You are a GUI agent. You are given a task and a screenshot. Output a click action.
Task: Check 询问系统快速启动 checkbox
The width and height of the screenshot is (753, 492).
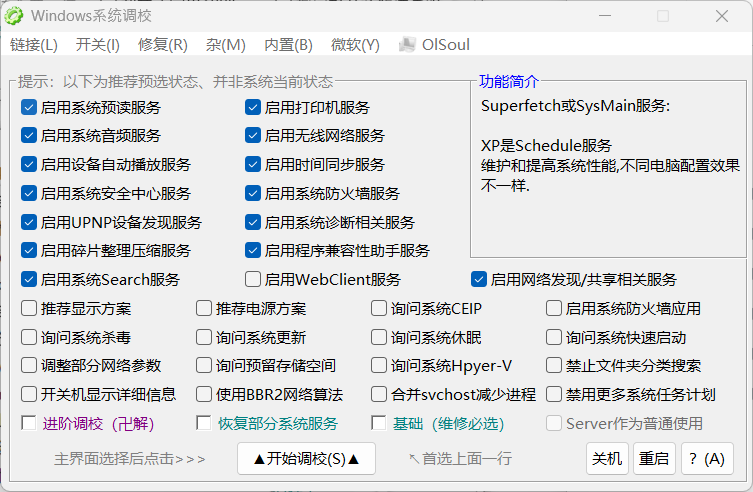coord(554,337)
